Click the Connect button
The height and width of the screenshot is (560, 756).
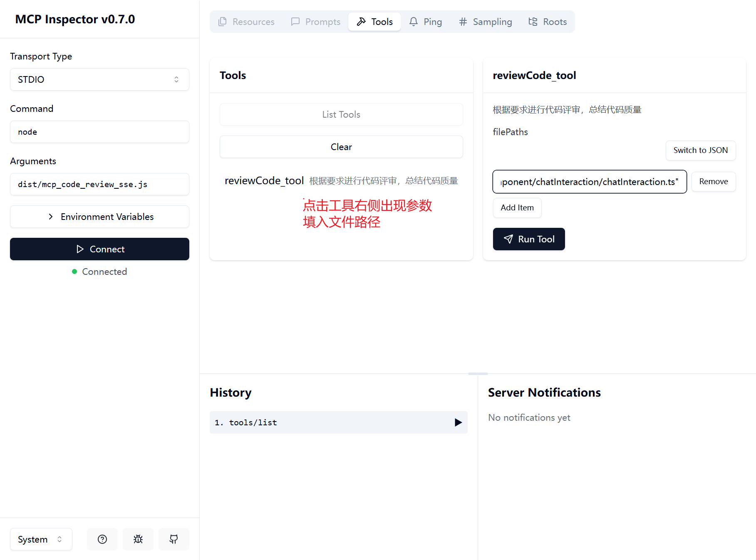(99, 249)
